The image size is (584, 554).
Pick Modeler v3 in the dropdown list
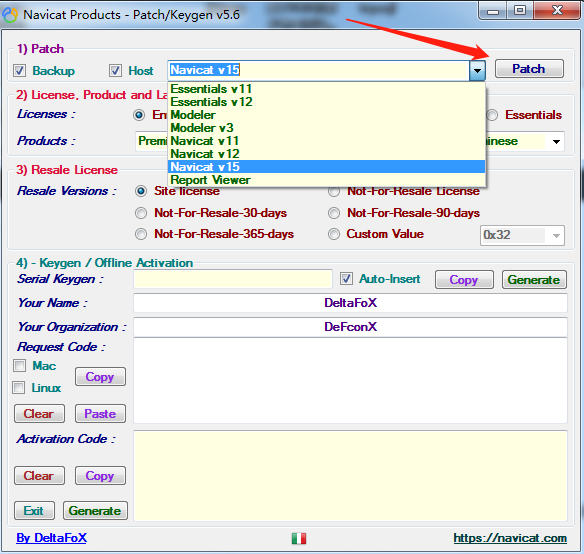[327, 128]
